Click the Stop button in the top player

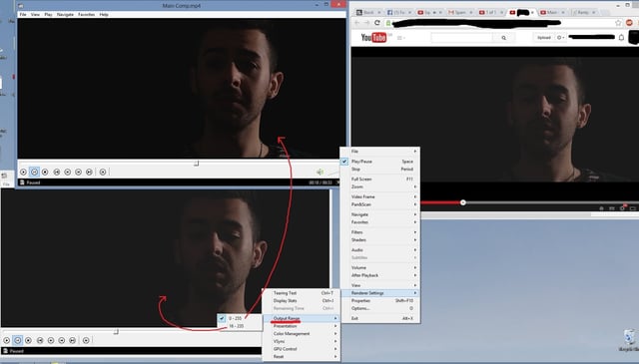tap(45, 173)
